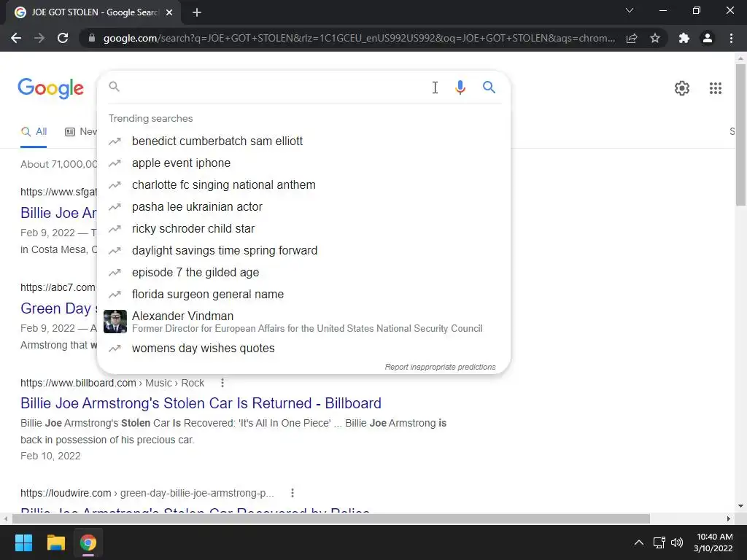Bookmark this page with the star icon
This screenshot has width=747, height=560.
(x=655, y=38)
